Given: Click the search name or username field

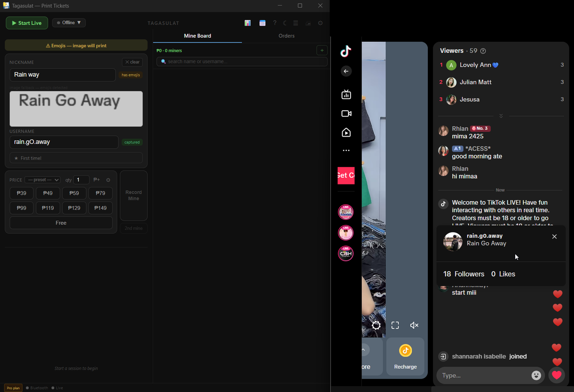Looking at the screenshot, I should coord(242,61).
